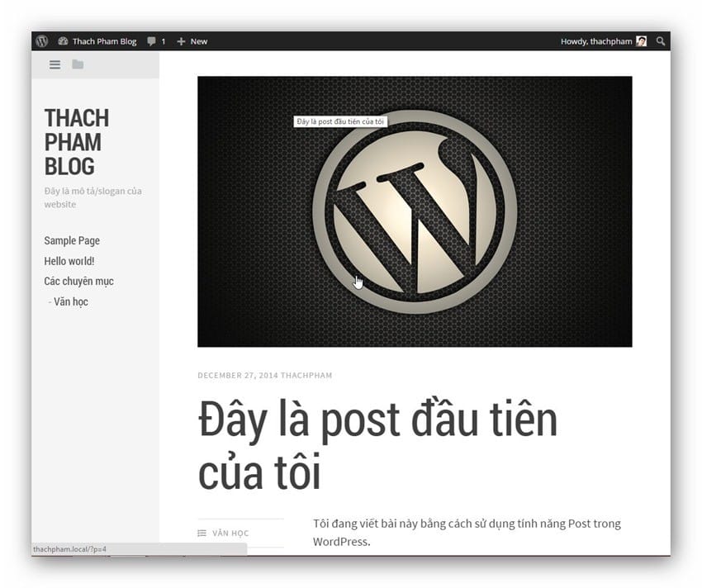Click the December 27, 2014 post date
Image resolution: width=702 pixels, height=588 pixels.
point(238,375)
